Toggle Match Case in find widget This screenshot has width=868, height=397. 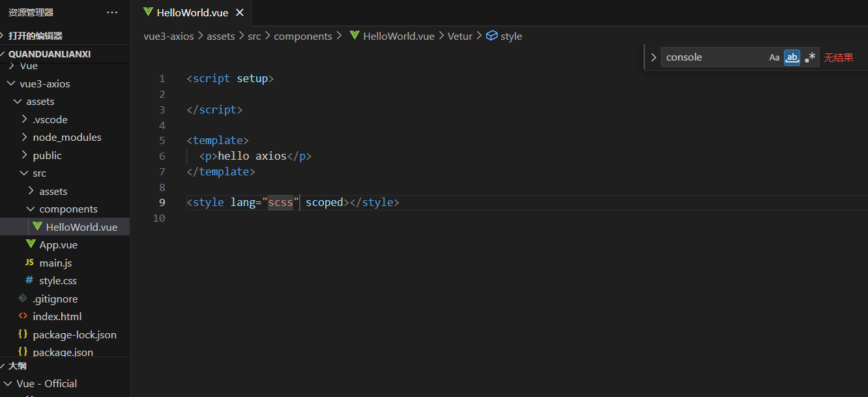point(774,57)
